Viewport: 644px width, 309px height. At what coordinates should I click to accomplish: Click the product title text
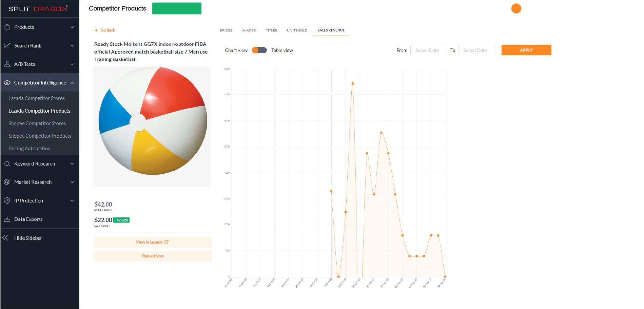pos(151,52)
